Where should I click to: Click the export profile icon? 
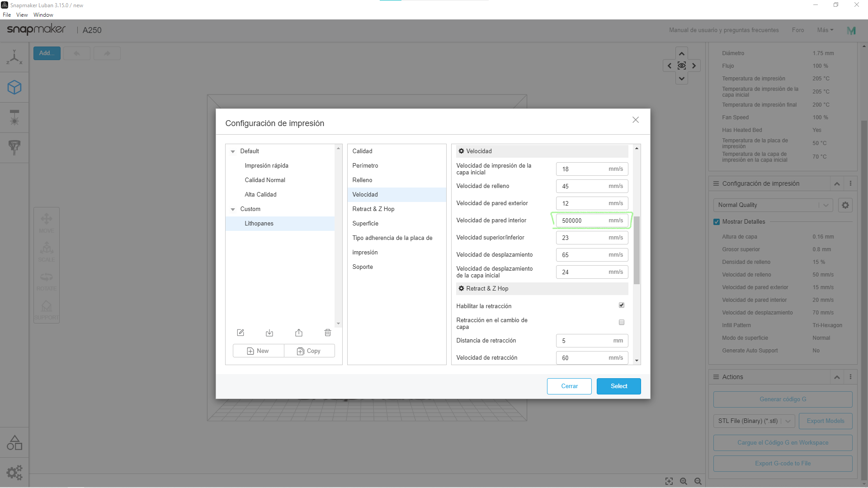pyautogui.click(x=299, y=333)
